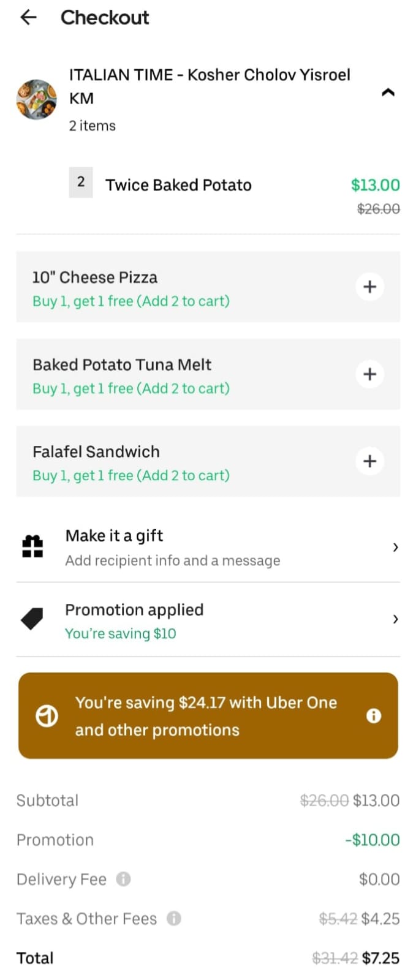Add Baked Potato Tuna Melt to cart
Image resolution: width=416 pixels, height=980 pixels.
tap(369, 374)
